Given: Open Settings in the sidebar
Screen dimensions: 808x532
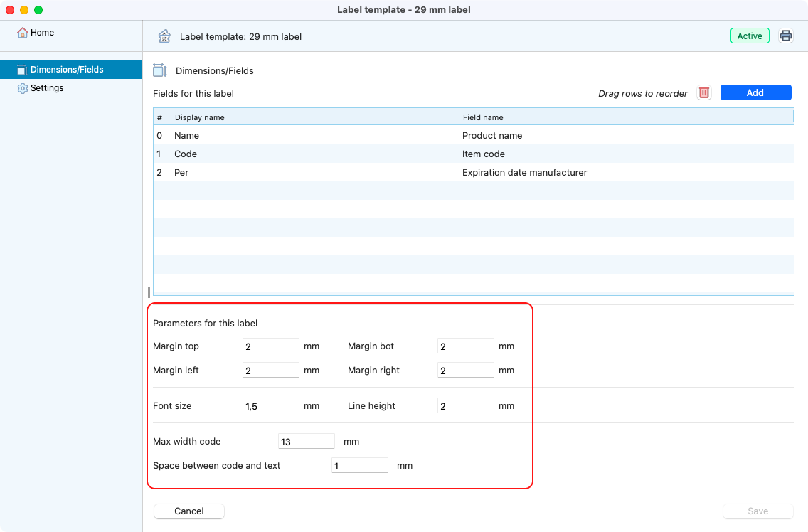Looking at the screenshot, I should pos(71,88).
